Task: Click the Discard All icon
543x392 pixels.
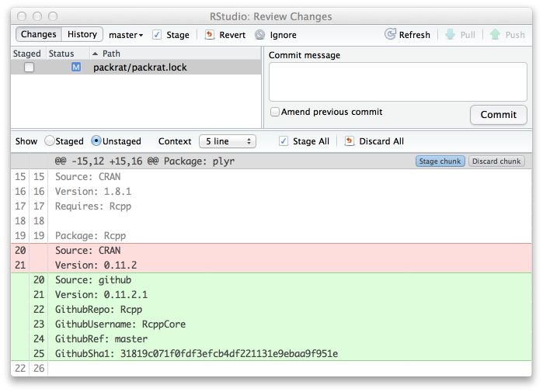Action: (x=350, y=141)
